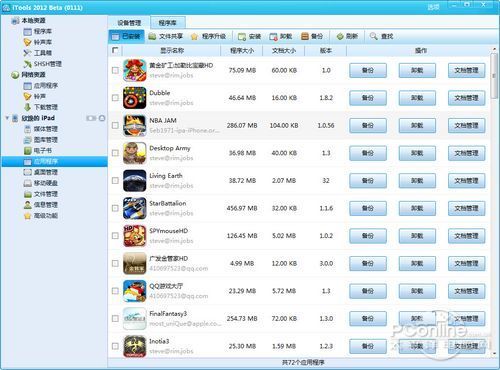Open 选项 in the title bar
The image size is (500, 370).
(x=433, y=7)
